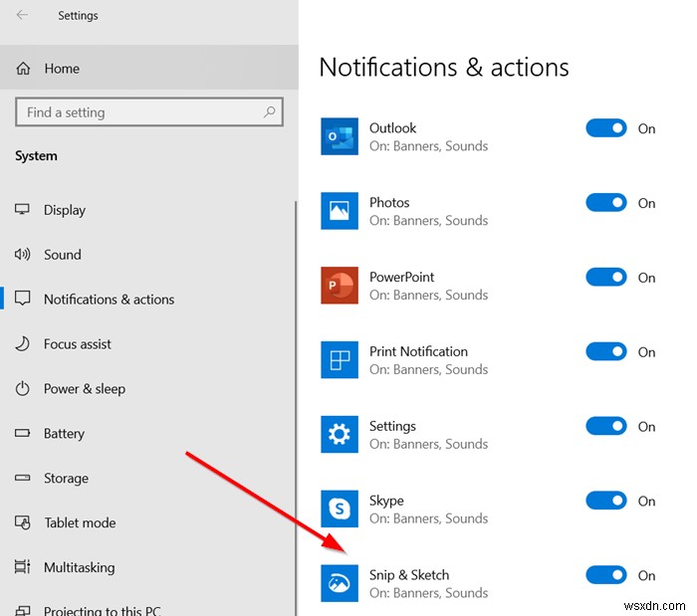Open the Settings gear app icon
This screenshot has width=697, height=616.
click(x=340, y=434)
